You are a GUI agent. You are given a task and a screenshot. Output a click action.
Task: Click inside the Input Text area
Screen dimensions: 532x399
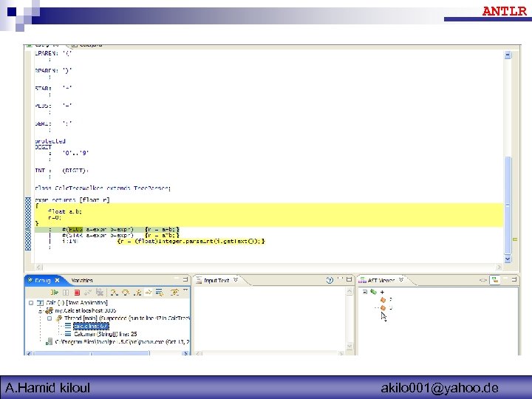coord(270,318)
